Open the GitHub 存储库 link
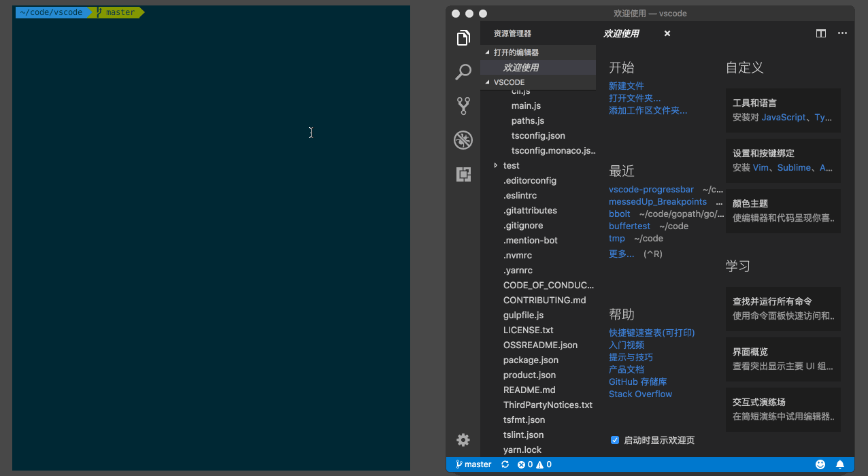The height and width of the screenshot is (476, 868). 637,381
